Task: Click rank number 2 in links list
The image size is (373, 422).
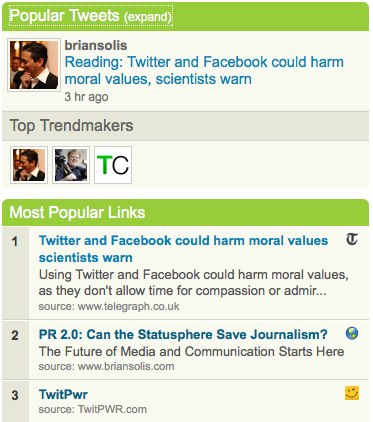Action: click(15, 335)
